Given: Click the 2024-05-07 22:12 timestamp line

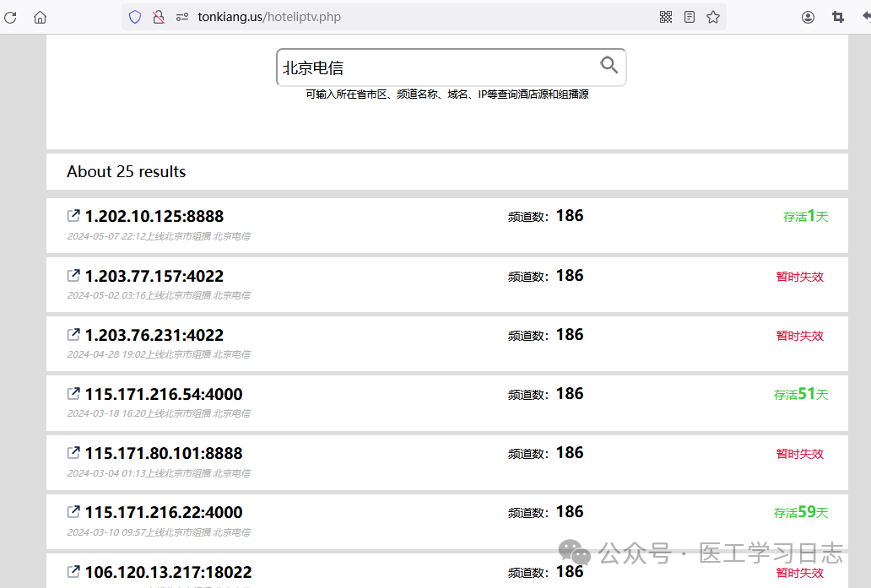Looking at the screenshot, I should click(x=159, y=236).
